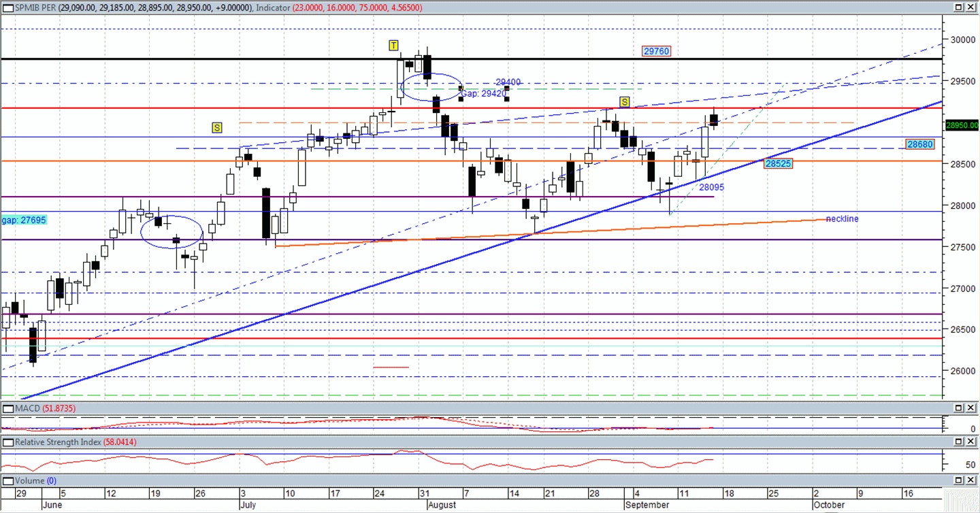Select the 29400 text annotation
980x513 pixels.
508,82
